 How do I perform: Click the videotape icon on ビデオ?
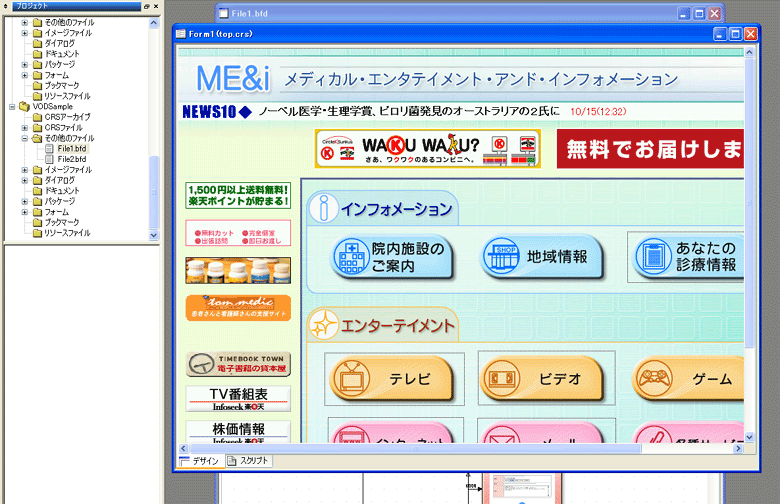501,379
